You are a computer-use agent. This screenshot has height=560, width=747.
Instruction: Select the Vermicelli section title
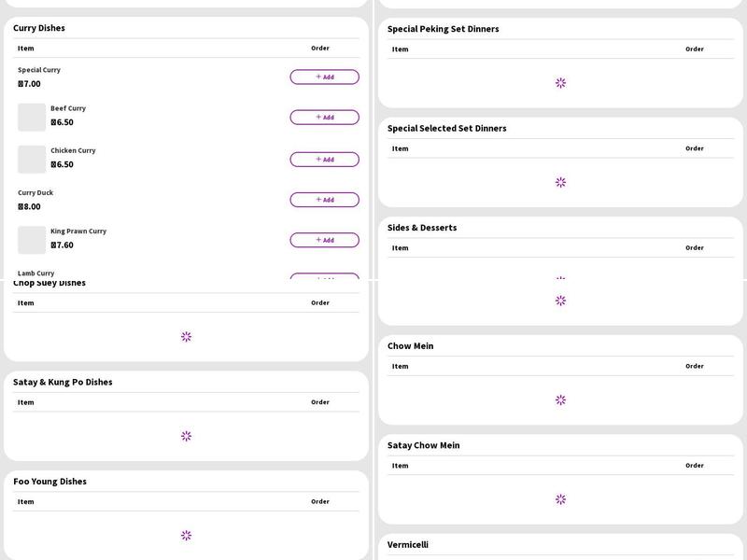pos(408,544)
